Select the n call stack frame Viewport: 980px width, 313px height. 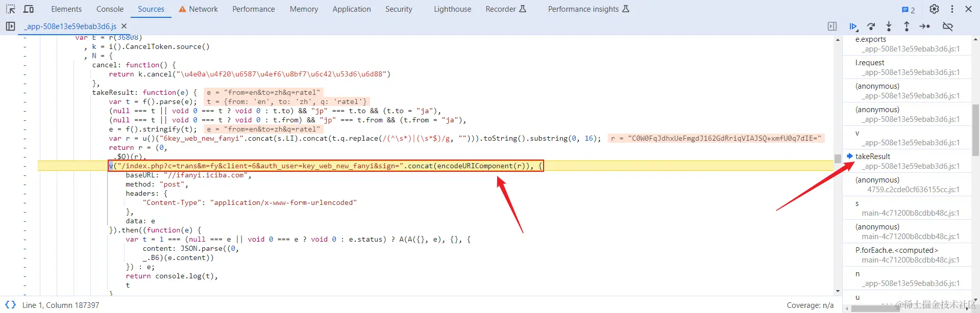pos(907,278)
